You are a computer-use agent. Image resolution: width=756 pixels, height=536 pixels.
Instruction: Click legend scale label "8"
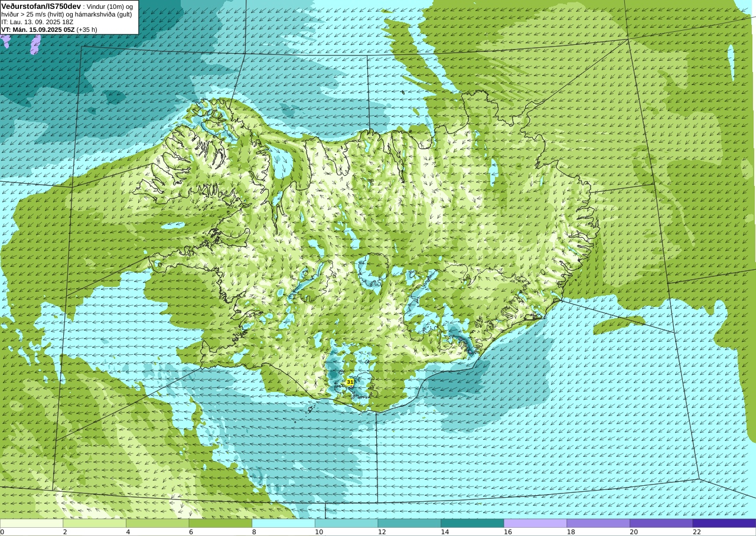point(254,532)
